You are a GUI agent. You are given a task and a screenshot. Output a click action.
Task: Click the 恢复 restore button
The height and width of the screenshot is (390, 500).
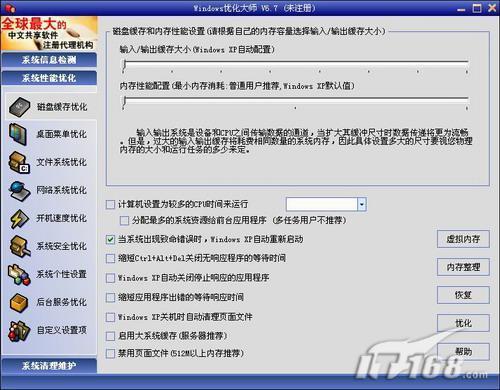click(x=463, y=295)
